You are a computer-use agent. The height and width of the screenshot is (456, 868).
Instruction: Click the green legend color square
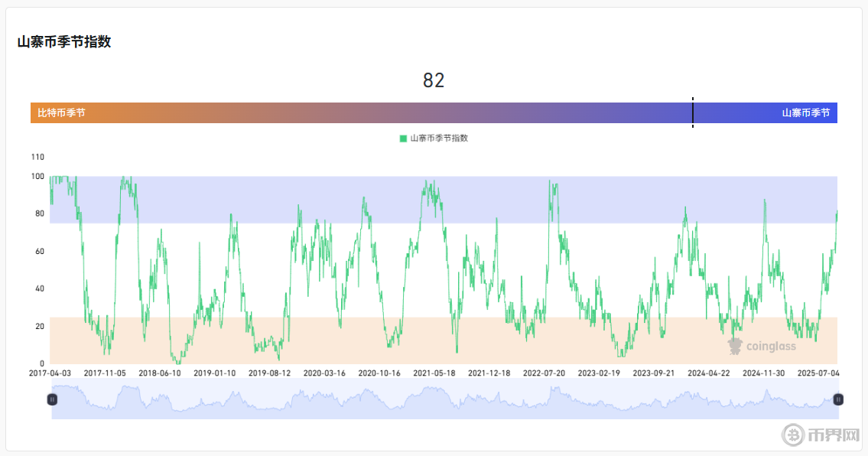click(403, 138)
